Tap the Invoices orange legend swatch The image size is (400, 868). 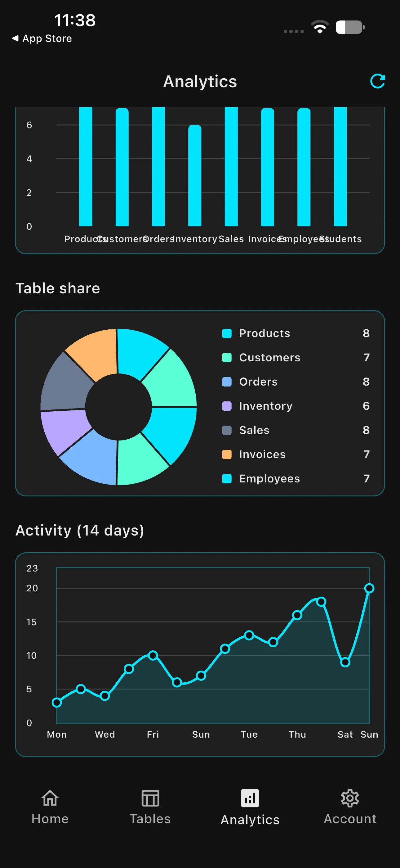[227, 454]
